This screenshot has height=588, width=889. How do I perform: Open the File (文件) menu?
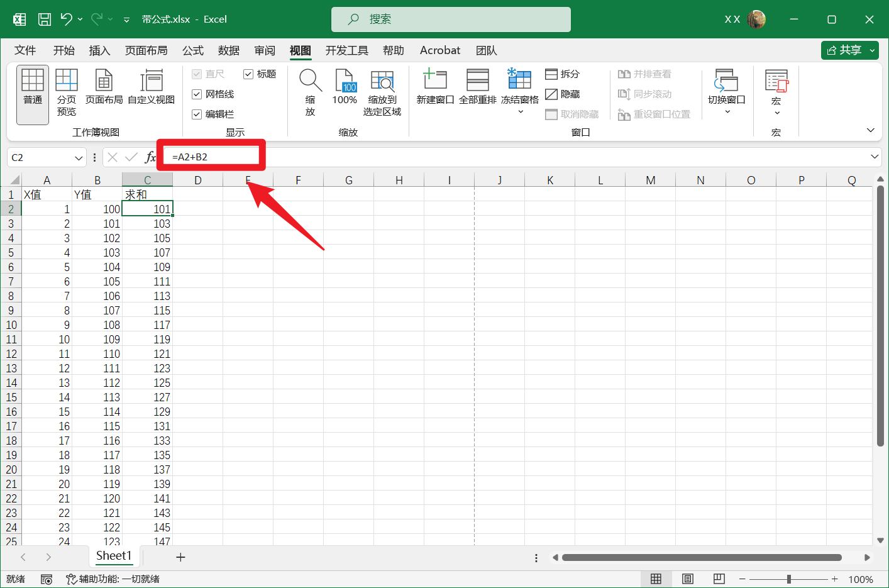25,50
